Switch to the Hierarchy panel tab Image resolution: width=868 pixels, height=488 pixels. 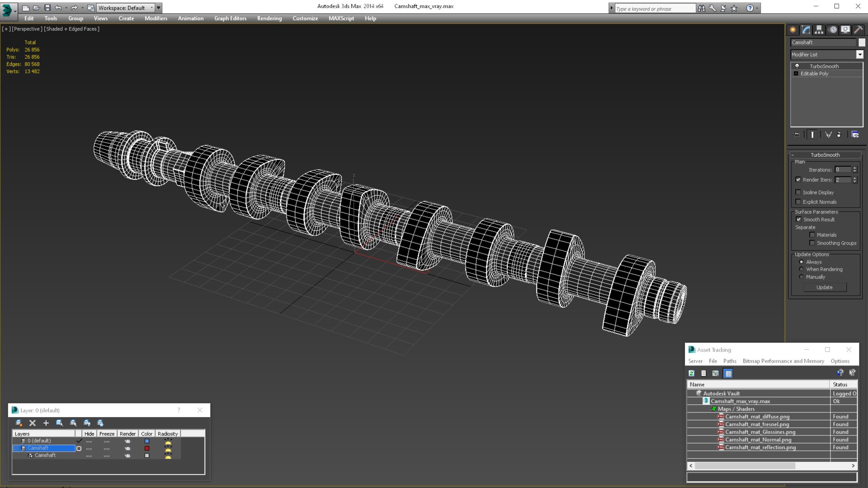coord(819,30)
